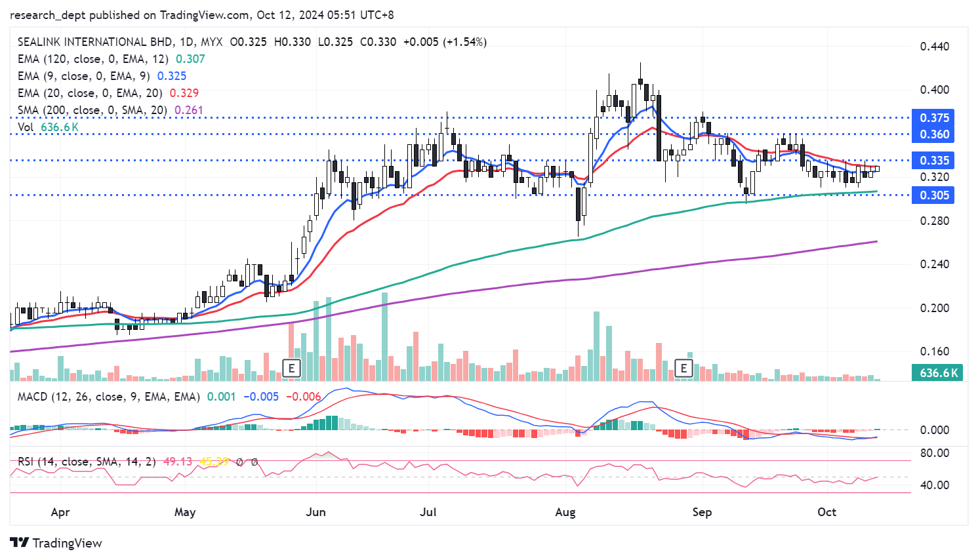Click the green 636.6K volume axis label
Image resolution: width=978 pixels, height=560 pixels.
tap(937, 373)
